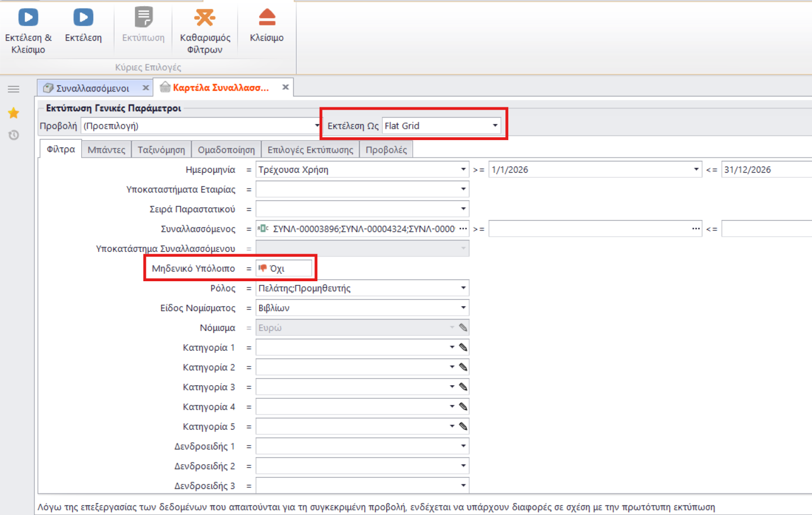This screenshot has height=515, width=812.
Task: Expand the hamburger menu in sidebar
Action: [x=14, y=89]
